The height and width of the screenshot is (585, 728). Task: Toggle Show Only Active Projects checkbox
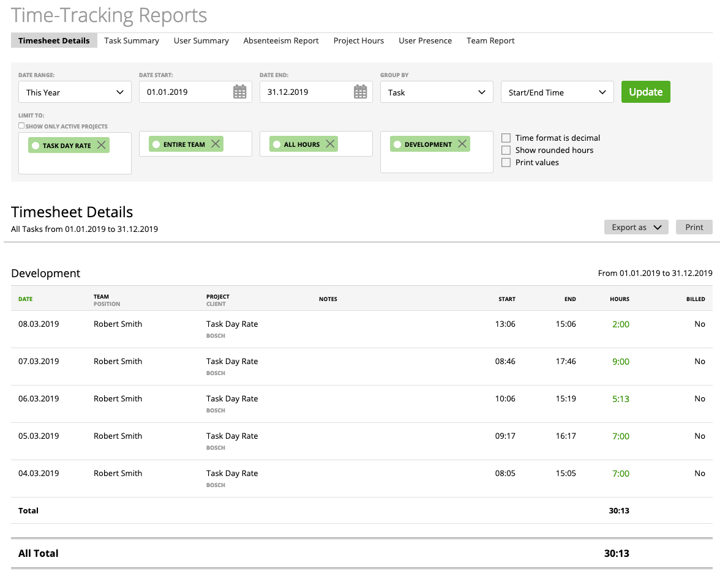(x=21, y=125)
